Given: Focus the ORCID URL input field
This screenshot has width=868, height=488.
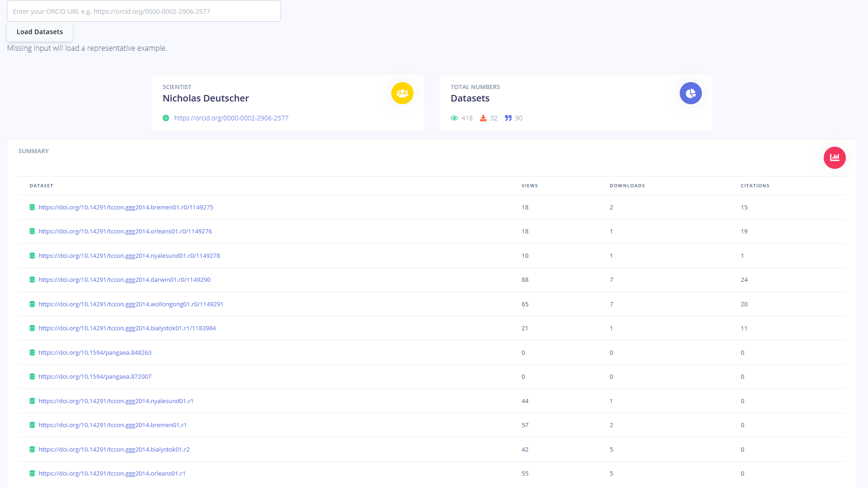Looking at the screenshot, I should point(144,12).
